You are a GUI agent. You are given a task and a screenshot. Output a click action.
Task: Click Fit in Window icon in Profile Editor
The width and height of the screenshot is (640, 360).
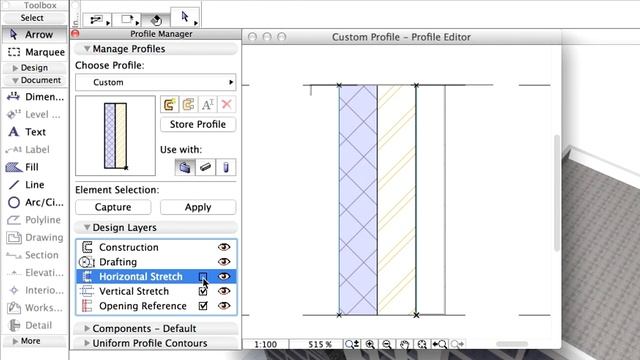[x=422, y=344]
